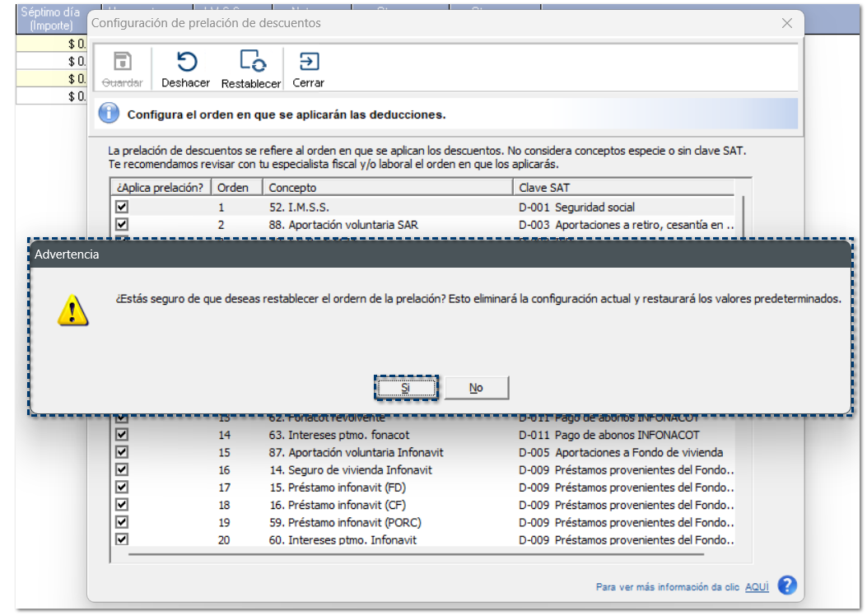Open the AQUÍ more information link
867x616 pixels.
click(x=757, y=587)
